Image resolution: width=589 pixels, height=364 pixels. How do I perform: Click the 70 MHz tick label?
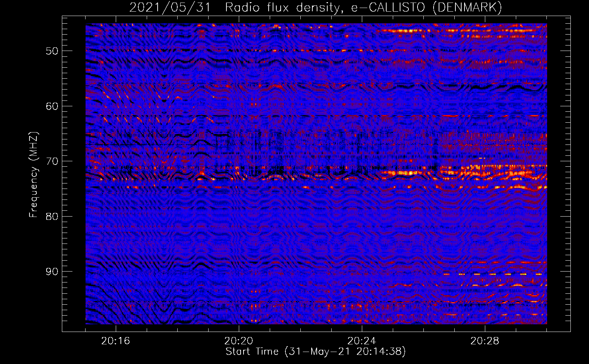(52, 161)
